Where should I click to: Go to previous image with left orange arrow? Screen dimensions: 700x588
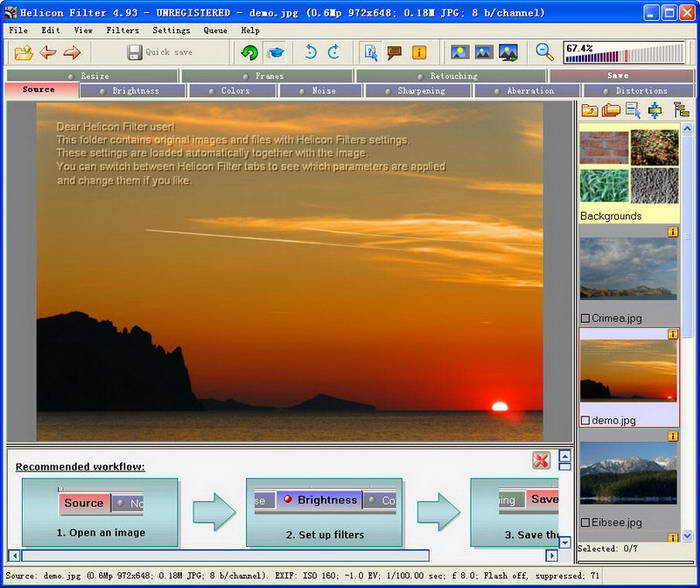pyautogui.click(x=48, y=53)
